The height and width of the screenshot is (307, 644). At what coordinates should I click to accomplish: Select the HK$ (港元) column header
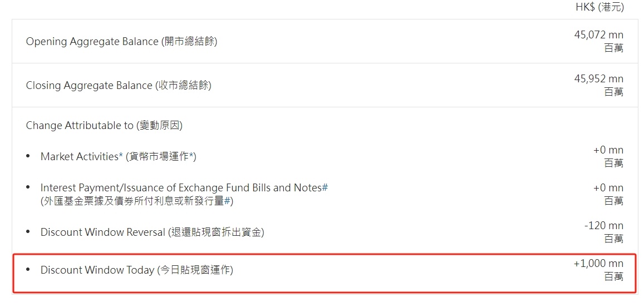coord(599,7)
